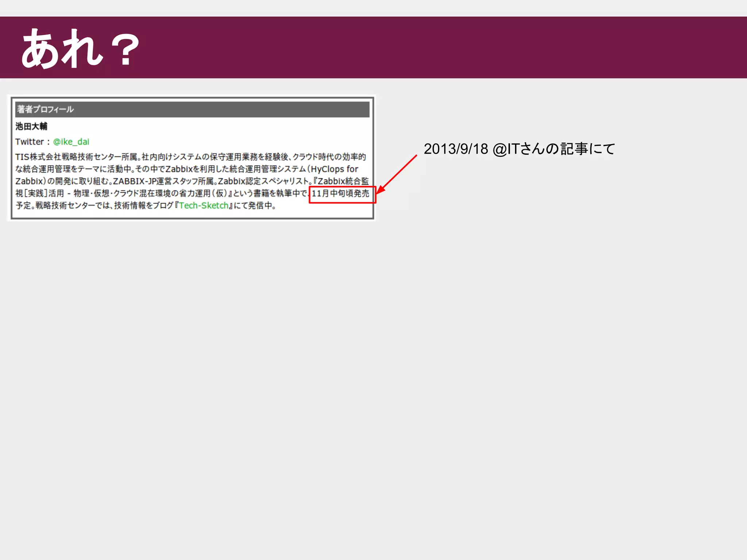Click TIS株式会社 at the paragraph start
Viewport: 747px width, 560px height.
click(38, 157)
